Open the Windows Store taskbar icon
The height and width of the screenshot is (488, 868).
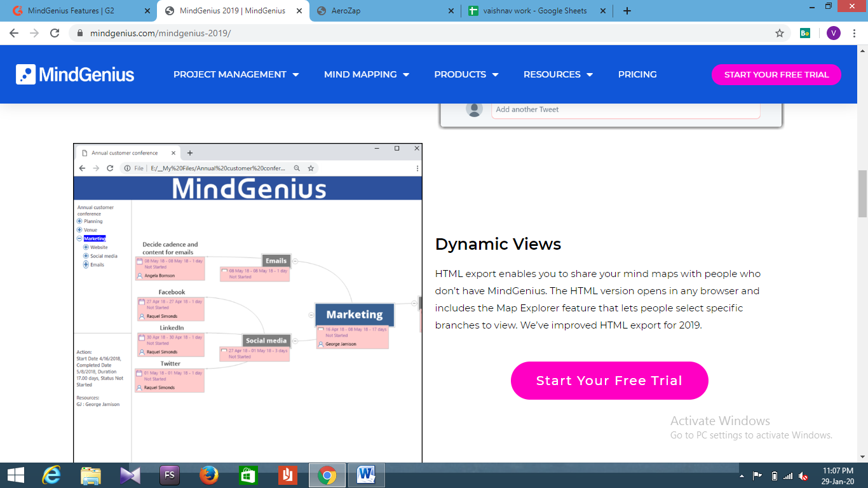coord(248,475)
